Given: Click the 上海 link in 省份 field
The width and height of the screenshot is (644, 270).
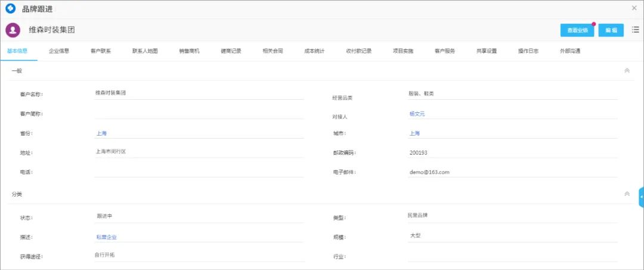Looking at the screenshot, I should pyautogui.click(x=101, y=133).
